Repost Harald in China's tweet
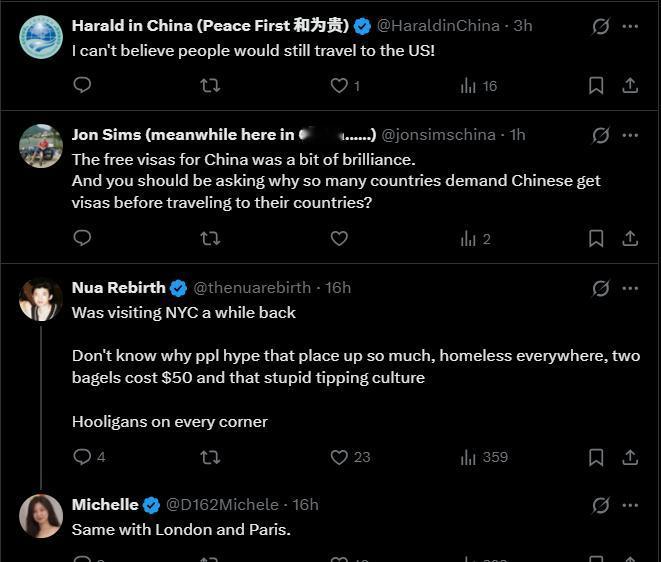The width and height of the screenshot is (661, 562). pos(210,86)
